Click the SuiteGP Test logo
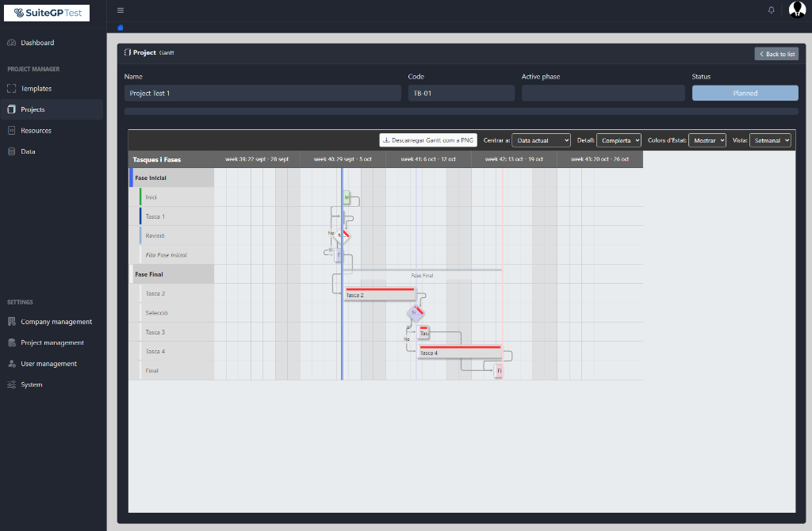This screenshot has height=531, width=812. (47, 13)
